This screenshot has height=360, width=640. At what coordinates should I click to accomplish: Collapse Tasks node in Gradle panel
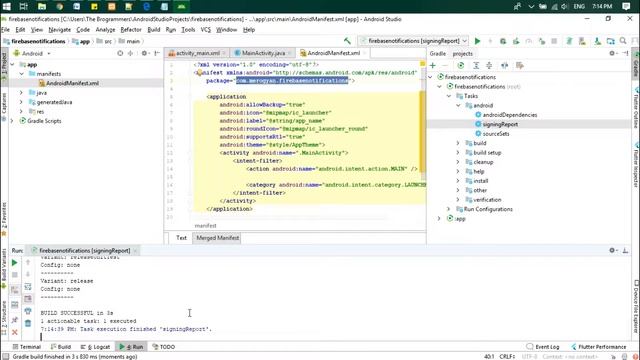449,96
